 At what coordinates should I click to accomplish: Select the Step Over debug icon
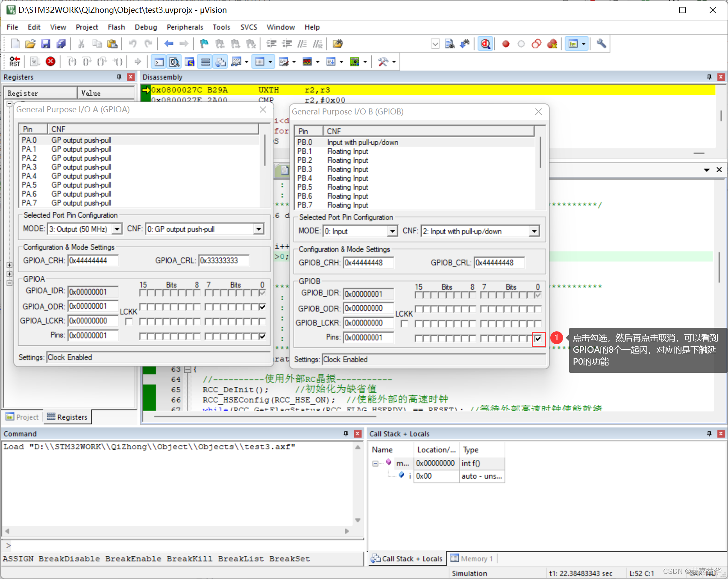(x=86, y=61)
